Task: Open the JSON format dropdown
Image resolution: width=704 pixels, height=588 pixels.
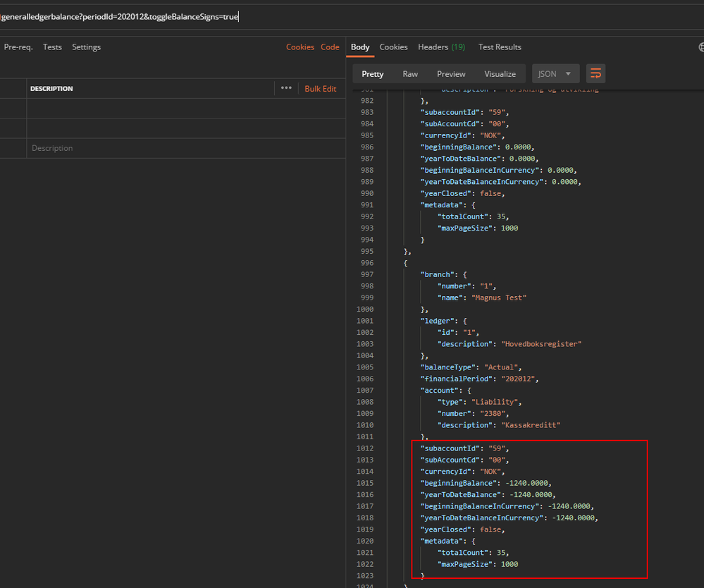Action: pos(556,73)
